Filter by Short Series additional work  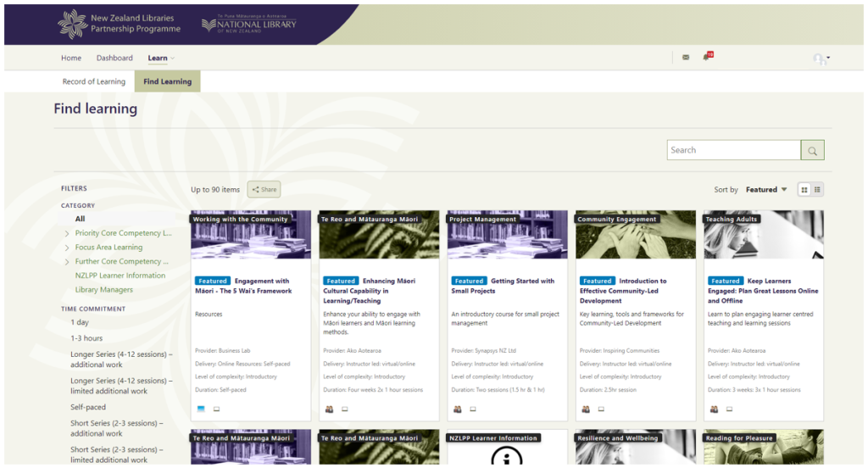[x=117, y=428]
